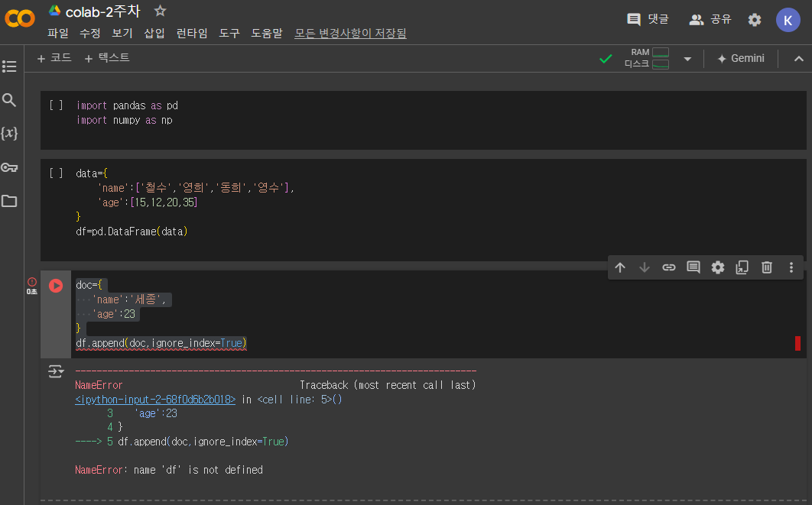This screenshot has width=812, height=505.
Task: Add a comment to the cell
Action: [693, 267]
